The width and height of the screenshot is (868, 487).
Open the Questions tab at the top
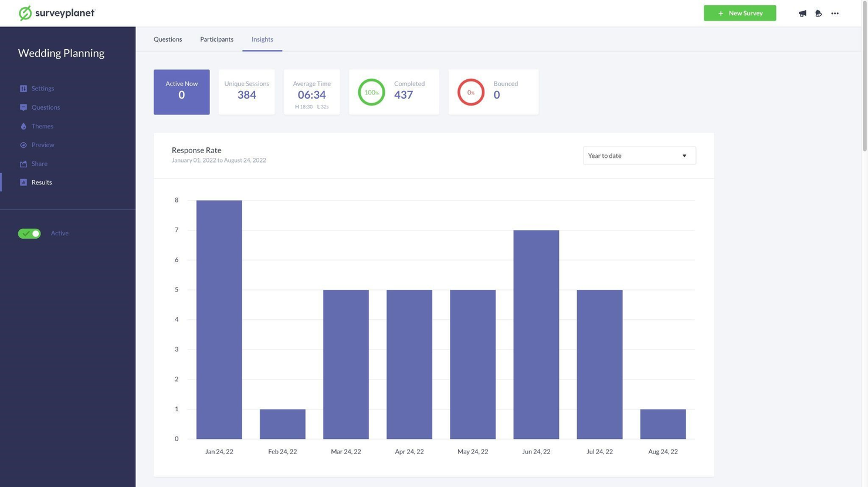[x=167, y=39]
